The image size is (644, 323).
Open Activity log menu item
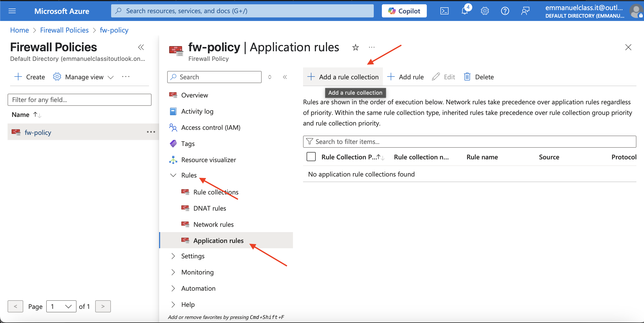coord(197,111)
